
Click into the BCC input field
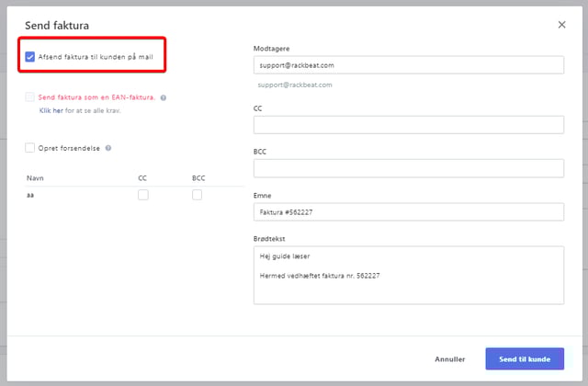coord(408,168)
